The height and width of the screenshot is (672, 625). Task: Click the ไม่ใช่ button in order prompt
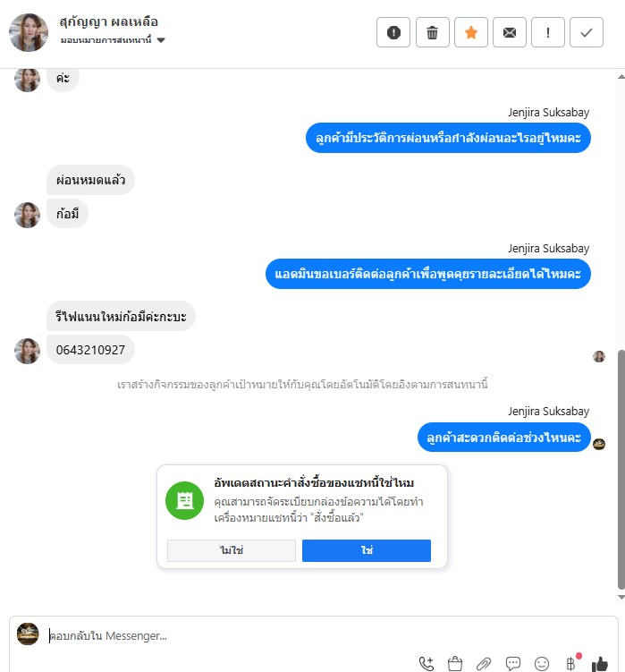232,550
